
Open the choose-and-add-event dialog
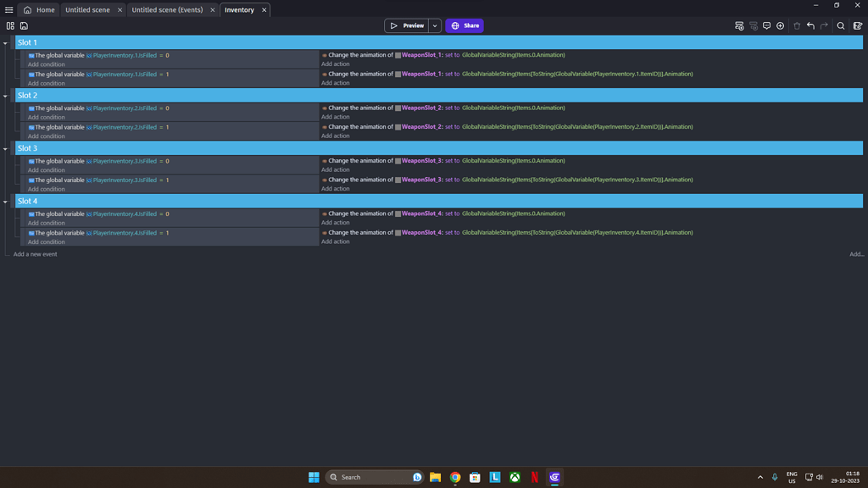click(781, 25)
